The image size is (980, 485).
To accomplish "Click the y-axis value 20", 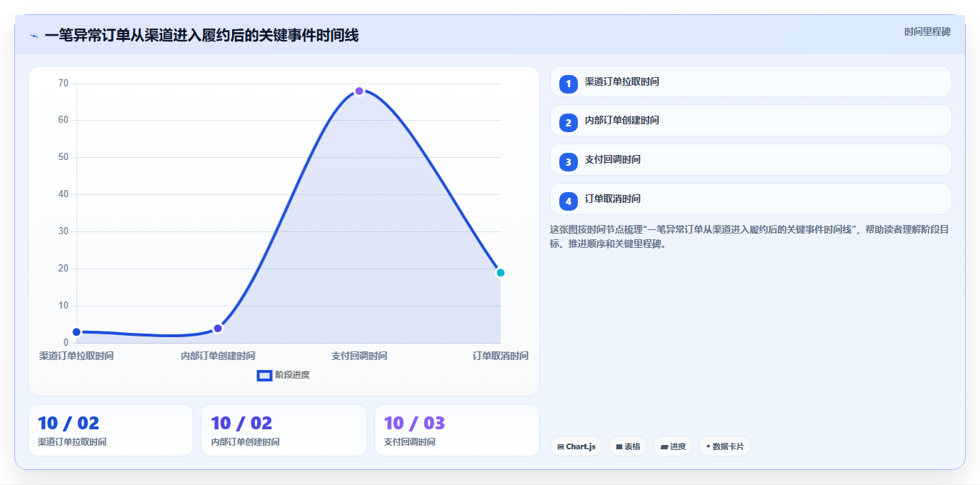I will [x=64, y=269].
